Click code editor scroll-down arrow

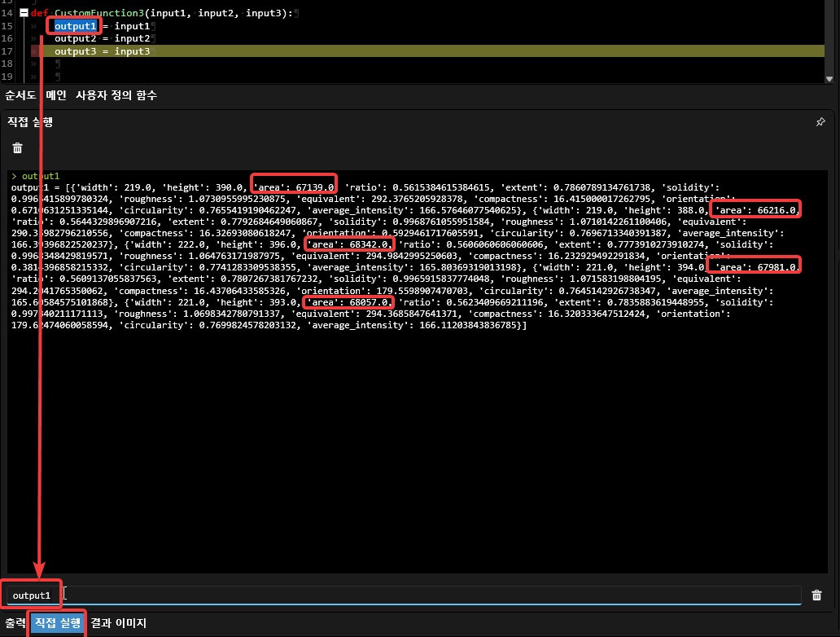(x=829, y=78)
